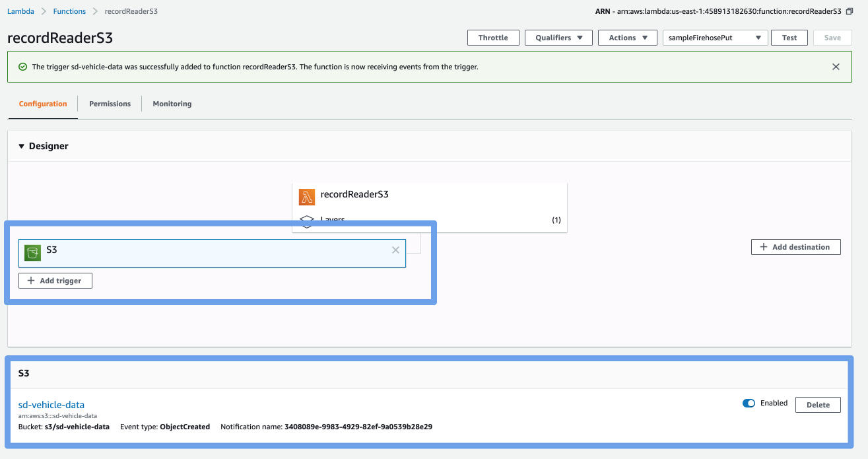The width and height of the screenshot is (868, 459).
Task: Click the Enabled label text
Action: click(x=774, y=403)
